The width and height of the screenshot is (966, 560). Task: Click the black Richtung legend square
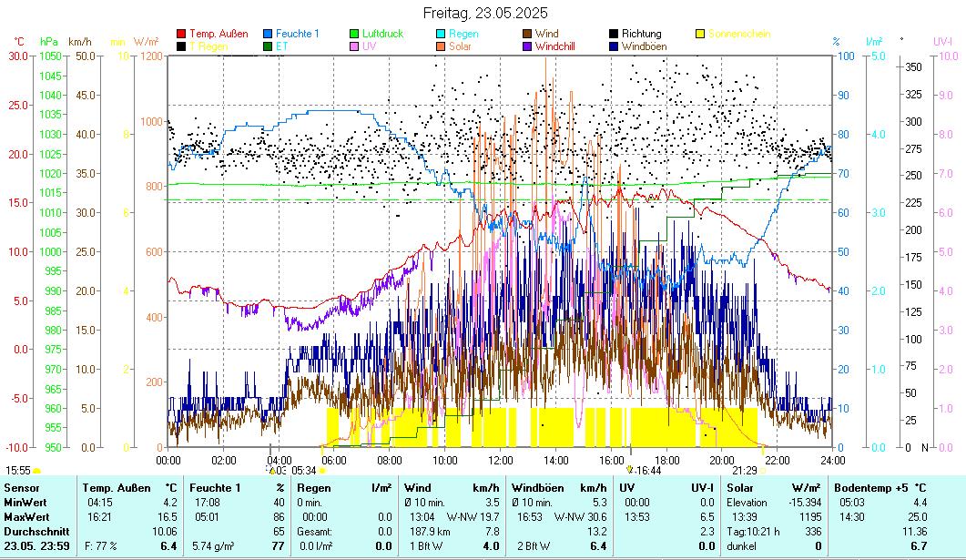[615, 34]
